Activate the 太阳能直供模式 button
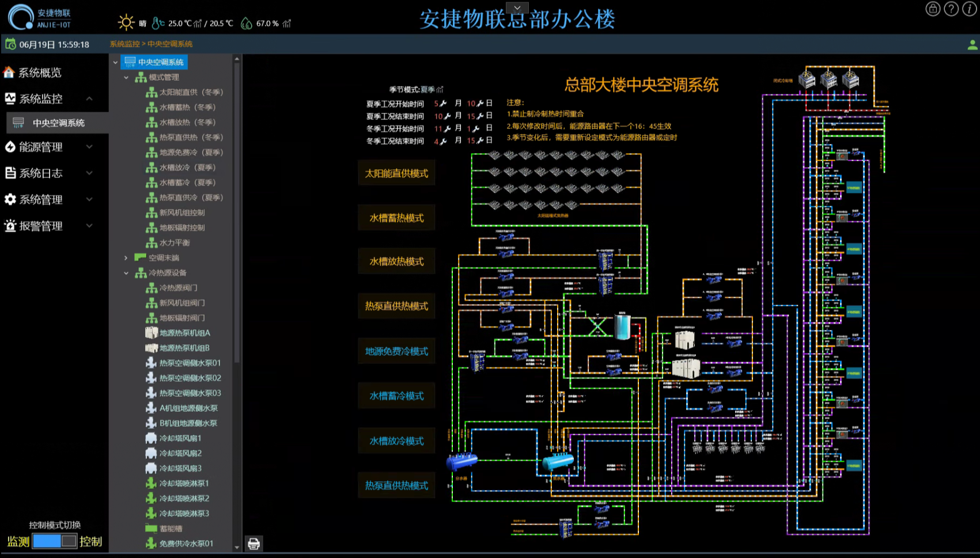The width and height of the screenshot is (980, 558). click(396, 173)
